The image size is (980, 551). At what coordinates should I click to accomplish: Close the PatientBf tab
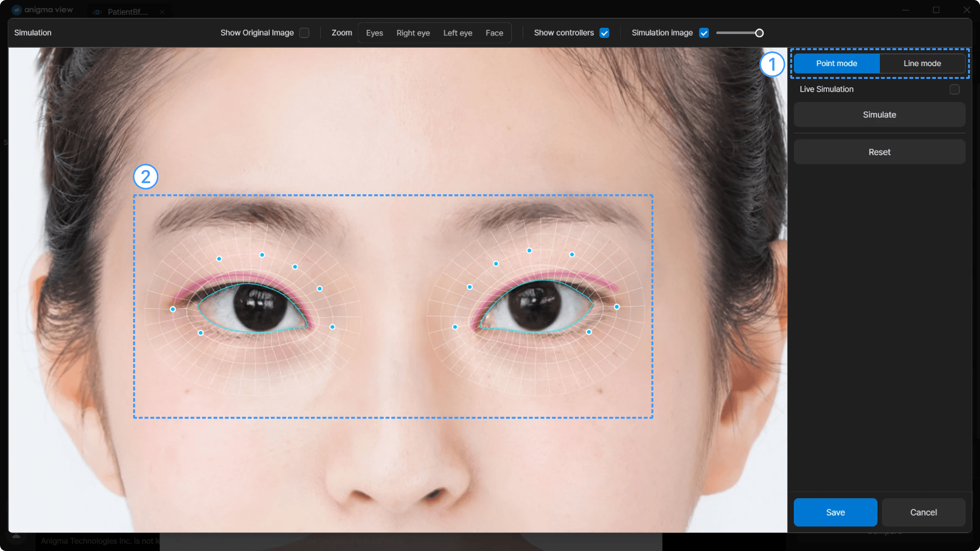click(162, 12)
